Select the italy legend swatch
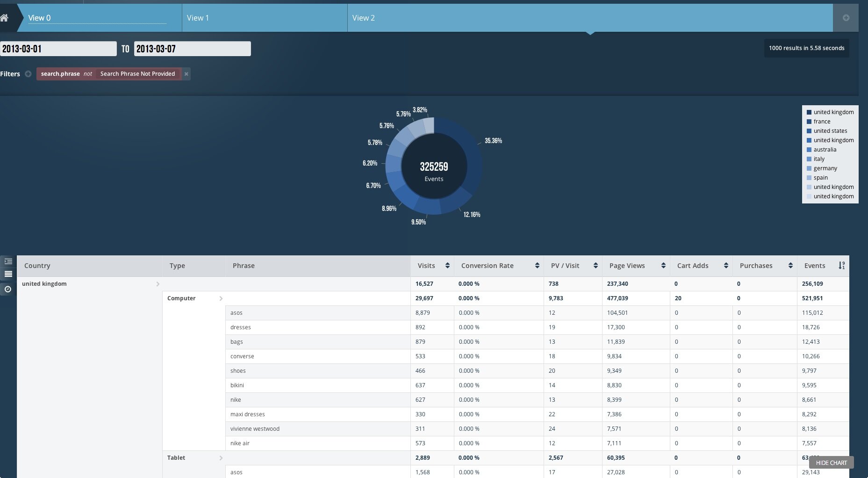 [809, 159]
